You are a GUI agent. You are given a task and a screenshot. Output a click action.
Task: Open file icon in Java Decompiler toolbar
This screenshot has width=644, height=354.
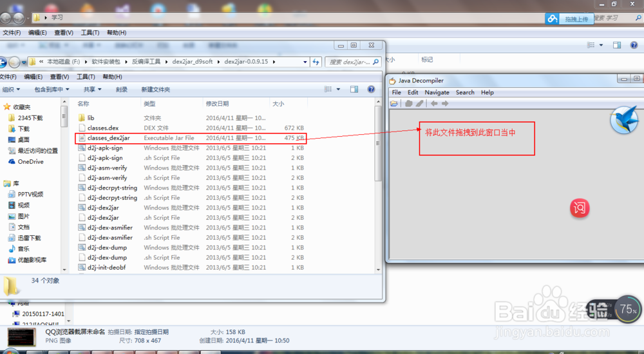click(394, 104)
